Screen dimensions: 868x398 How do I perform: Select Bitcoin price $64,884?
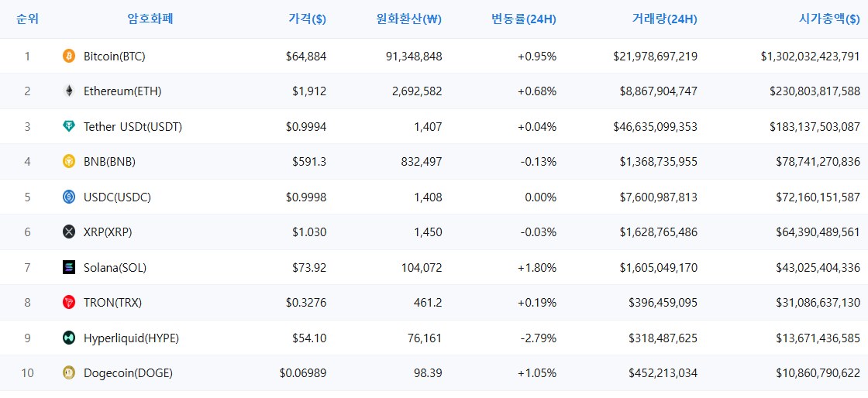pos(307,56)
